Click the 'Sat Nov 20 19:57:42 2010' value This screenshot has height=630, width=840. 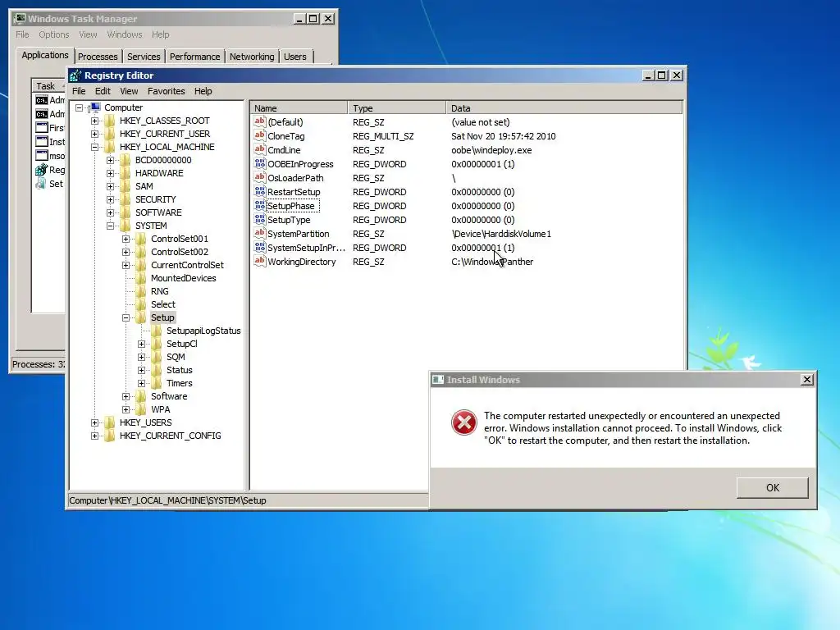tap(503, 136)
